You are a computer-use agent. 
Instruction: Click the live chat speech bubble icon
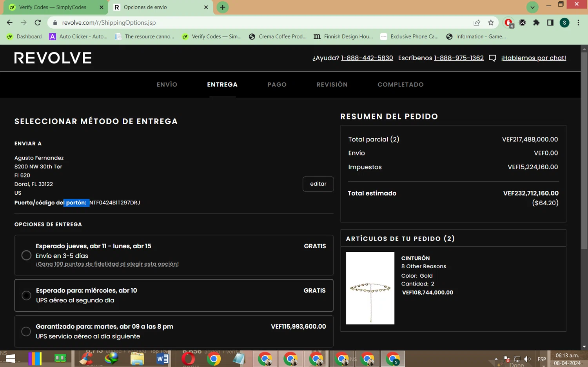coord(492,58)
